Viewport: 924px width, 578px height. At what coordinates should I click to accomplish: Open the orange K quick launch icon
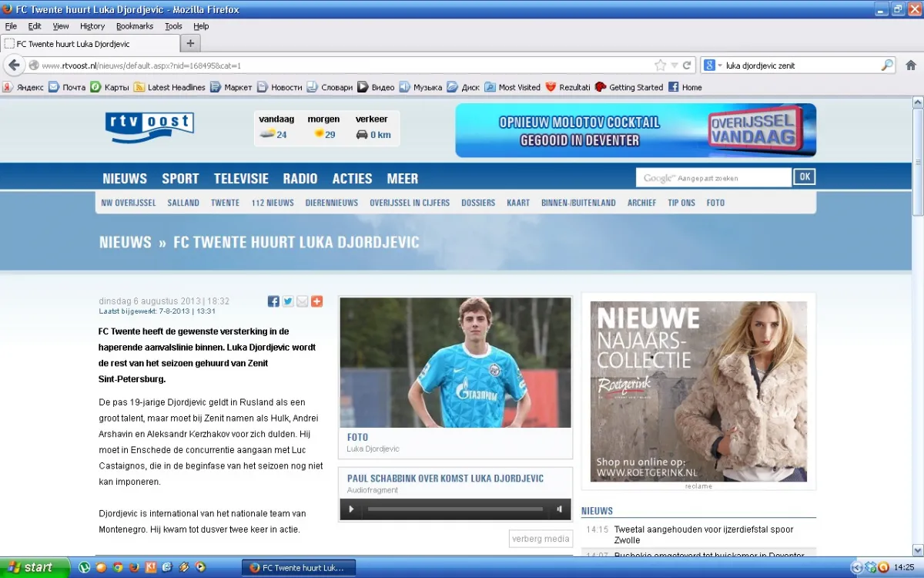point(151,567)
